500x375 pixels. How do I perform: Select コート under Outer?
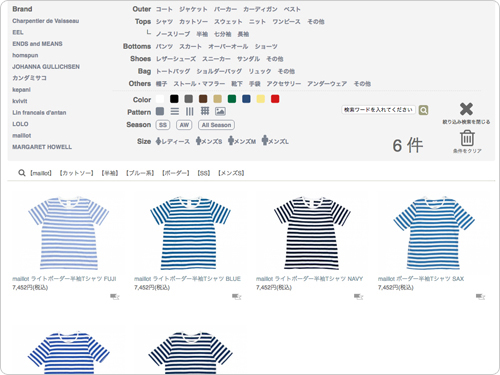click(x=164, y=9)
